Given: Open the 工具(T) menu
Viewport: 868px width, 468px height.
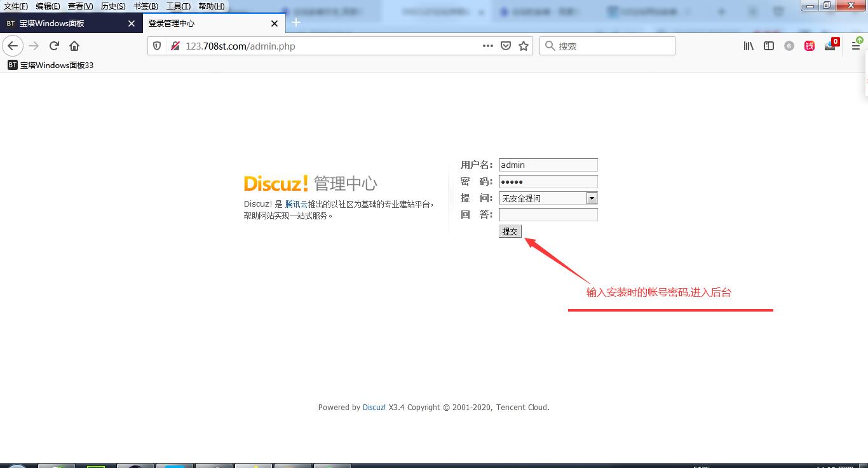Looking at the screenshot, I should [x=178, y=6].
